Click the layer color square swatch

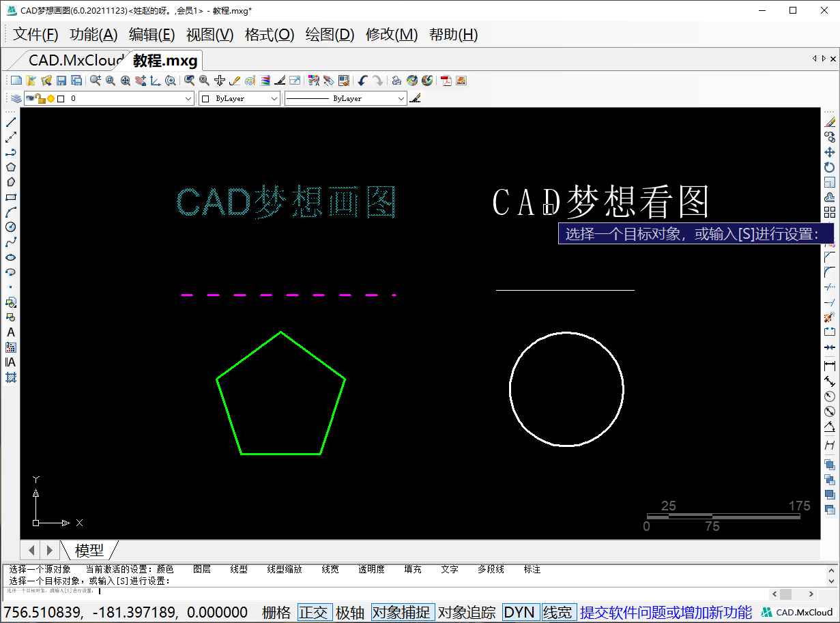pyautogui.click(x=61, y=99)
